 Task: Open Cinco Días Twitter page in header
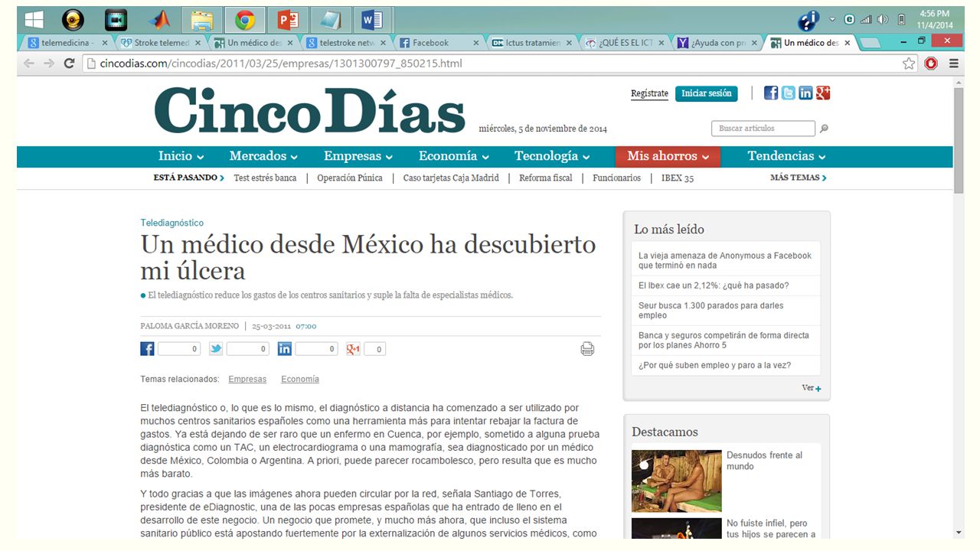788,93
